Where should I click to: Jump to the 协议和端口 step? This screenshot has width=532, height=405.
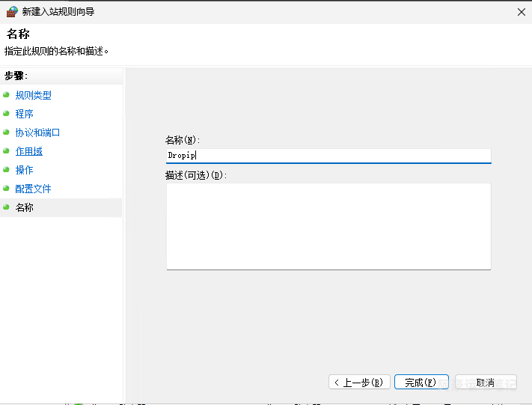pyautogui.click(x=38, y=133)
